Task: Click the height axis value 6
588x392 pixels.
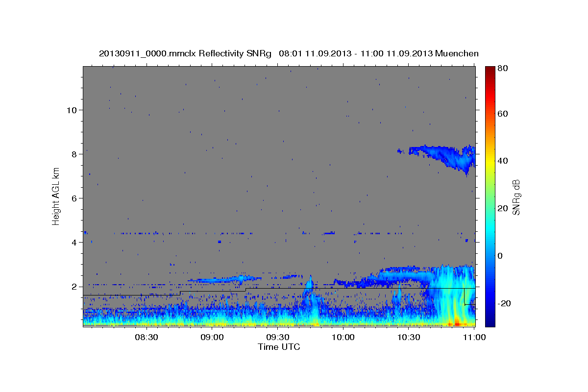Action: (74, 198)
